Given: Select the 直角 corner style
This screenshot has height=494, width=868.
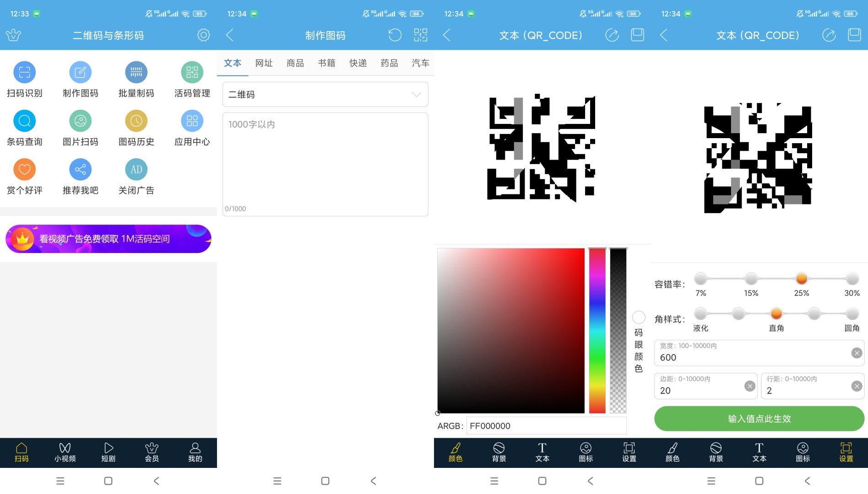Looking at the screenshot, I should 776,313.
